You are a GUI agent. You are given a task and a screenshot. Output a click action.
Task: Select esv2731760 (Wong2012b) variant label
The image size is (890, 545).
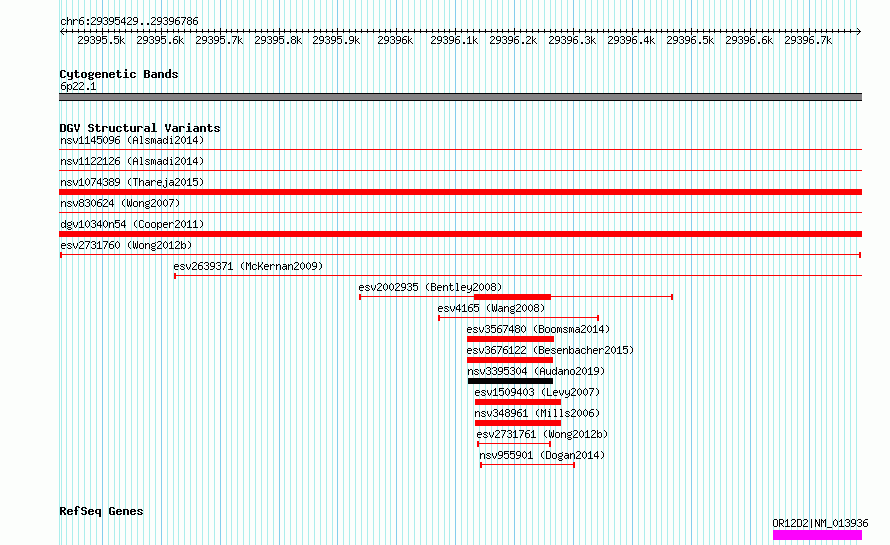point(126,245)
